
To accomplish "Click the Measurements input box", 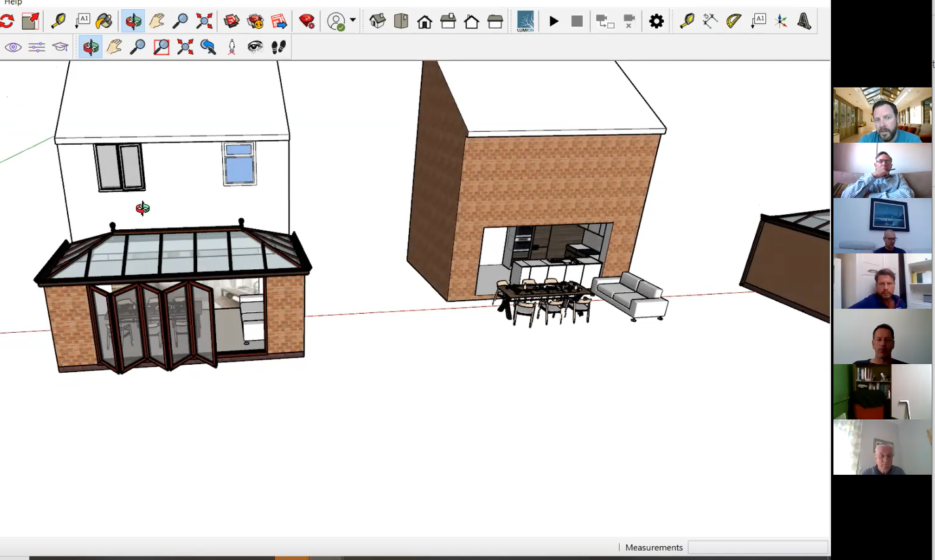I will [757, 548].
